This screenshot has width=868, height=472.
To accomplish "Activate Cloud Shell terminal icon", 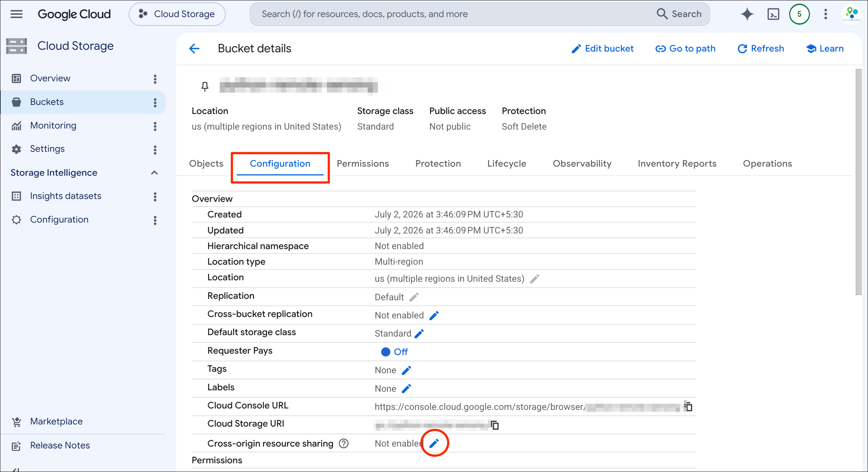I will pyautogui.click(x=773, y=14).
